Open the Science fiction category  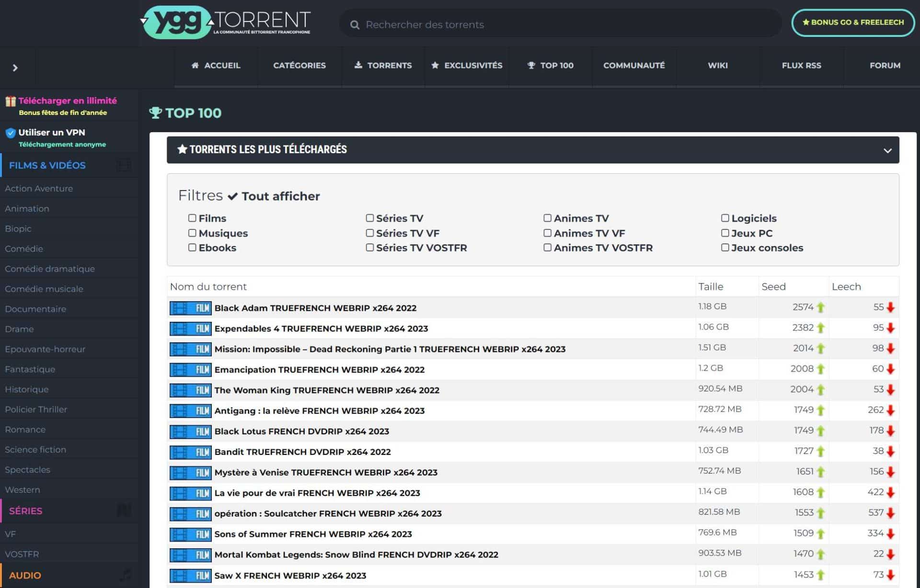(x=35, y=450)
